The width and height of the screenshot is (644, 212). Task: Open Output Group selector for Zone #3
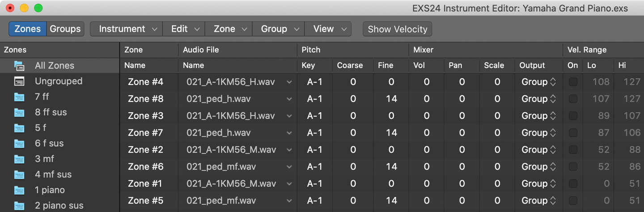538,116
